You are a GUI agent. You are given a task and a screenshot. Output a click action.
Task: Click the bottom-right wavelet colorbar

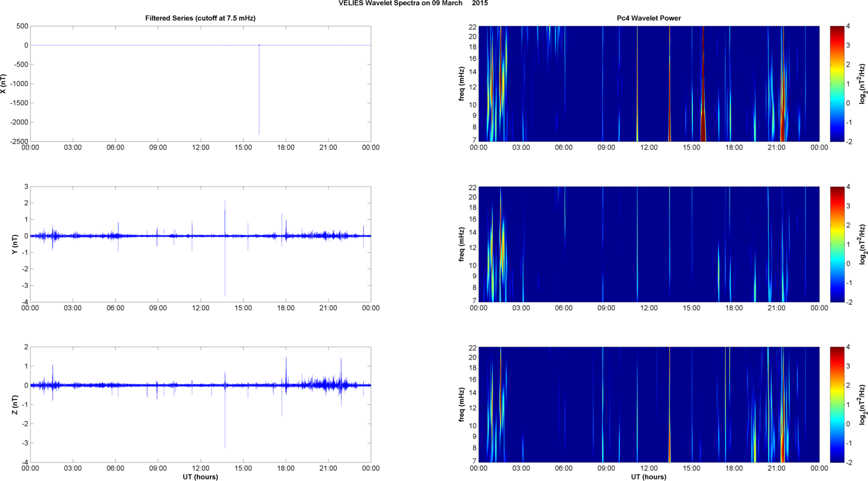pos(837,405)
